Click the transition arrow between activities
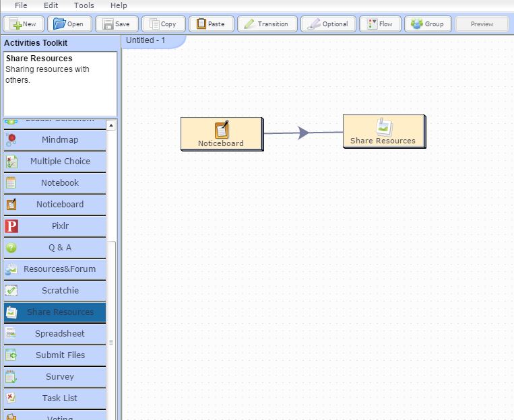Image resolution: width=514 pixels, height=420 pixels. click(303, 133)
